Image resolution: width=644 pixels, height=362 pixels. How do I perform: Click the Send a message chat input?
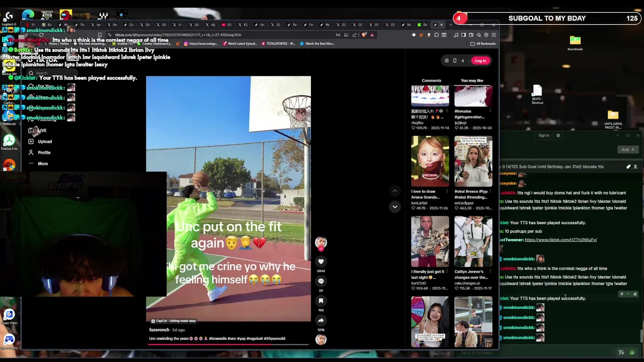pos(533,352)
